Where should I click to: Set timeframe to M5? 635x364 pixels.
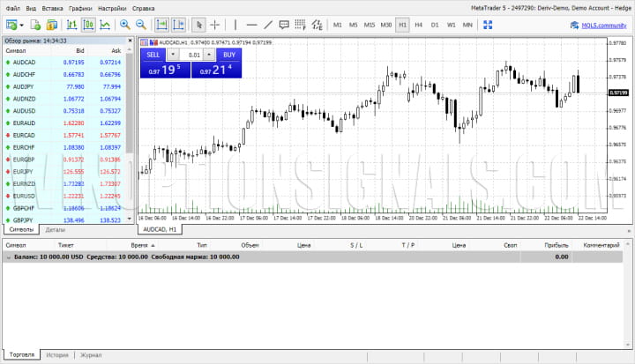[354, 25]
